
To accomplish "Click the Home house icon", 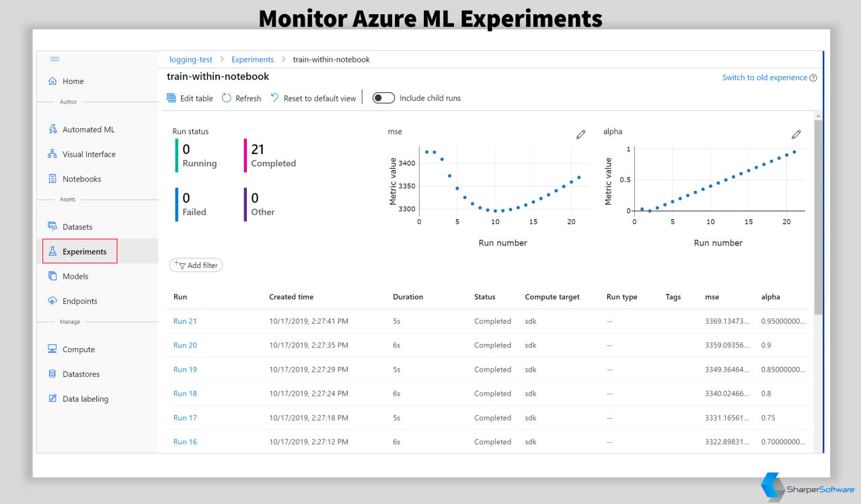I will 52,81.
